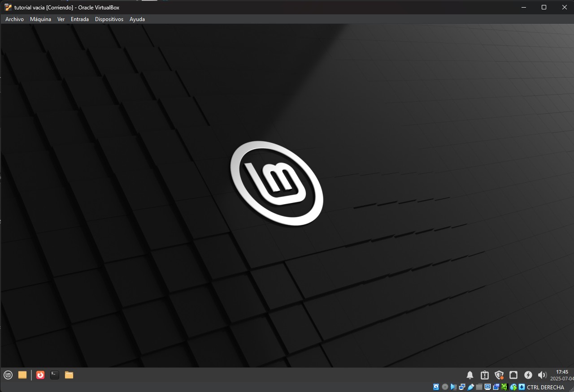Click the CTRL DERECHA host key label
This screenshot has width=574, height=392.
click(545, 387)
